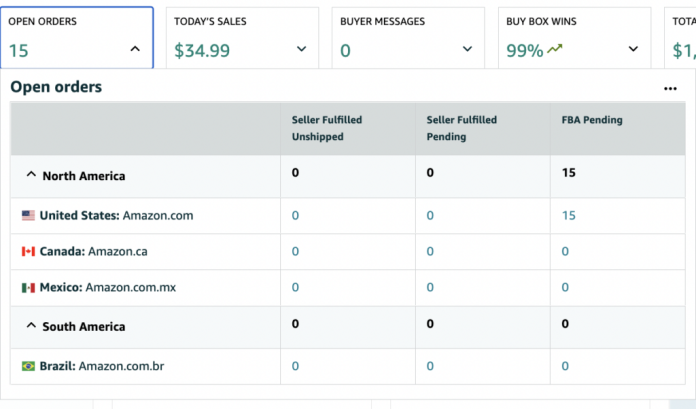Screen dimensions: 696x409
Task: Open the Open Orders summary card
Action: pos(77,38)
